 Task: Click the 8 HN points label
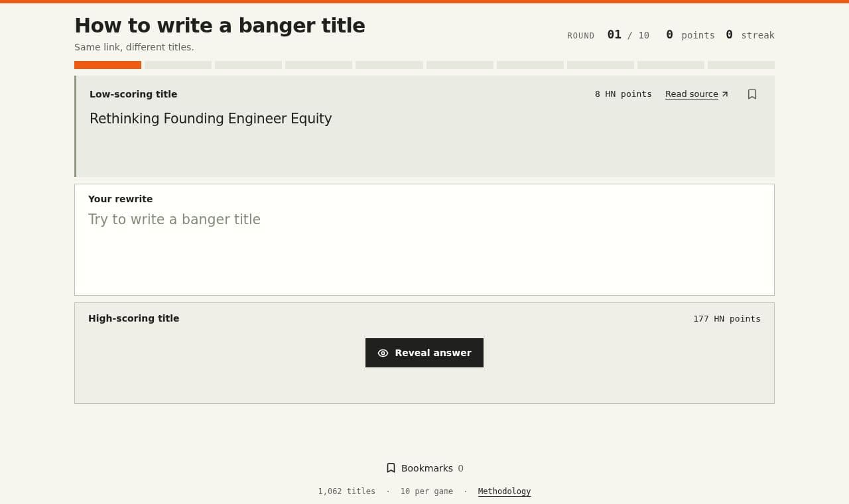pyautogui.click(x=623, y=94)
